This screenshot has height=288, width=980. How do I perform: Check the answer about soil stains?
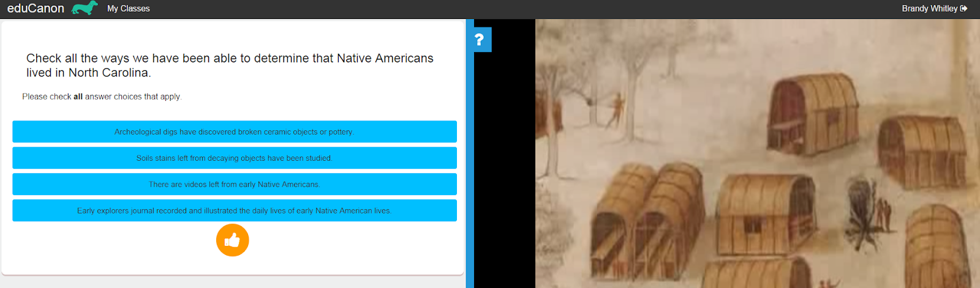click(235, 158)
